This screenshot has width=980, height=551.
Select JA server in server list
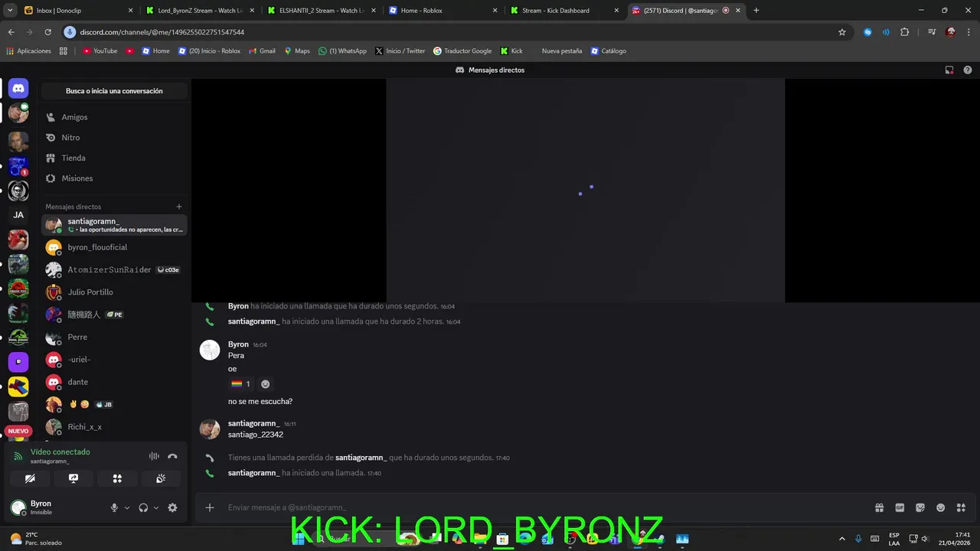[18, 215]
